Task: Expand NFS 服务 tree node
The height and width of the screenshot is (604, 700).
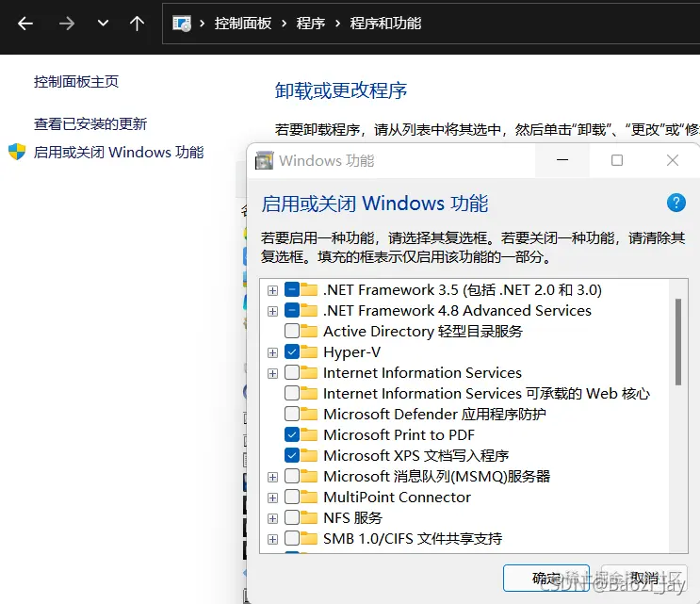Action: tap(272, 518)
